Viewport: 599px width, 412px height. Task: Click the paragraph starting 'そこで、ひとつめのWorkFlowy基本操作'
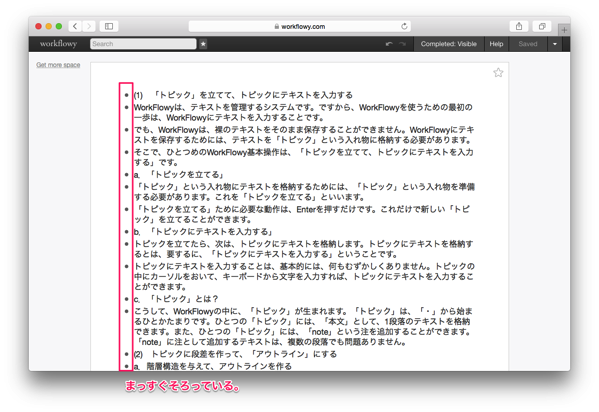coord(304,157)
